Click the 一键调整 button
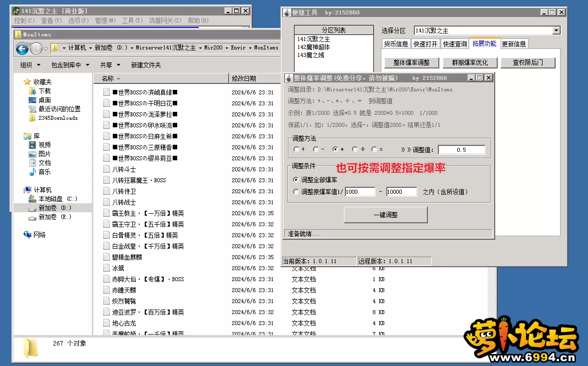Viewport: 588px width, 366px height. [385, 215]
